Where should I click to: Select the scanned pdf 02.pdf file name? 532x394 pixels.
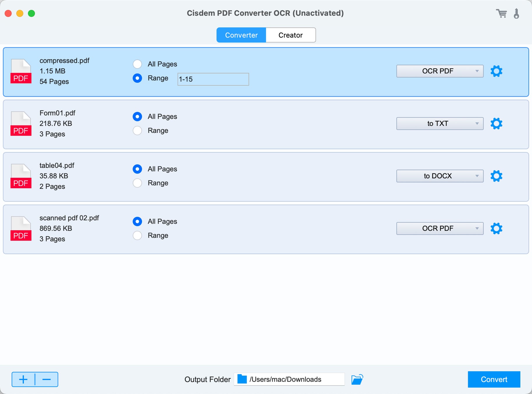(x=69, y=218)
